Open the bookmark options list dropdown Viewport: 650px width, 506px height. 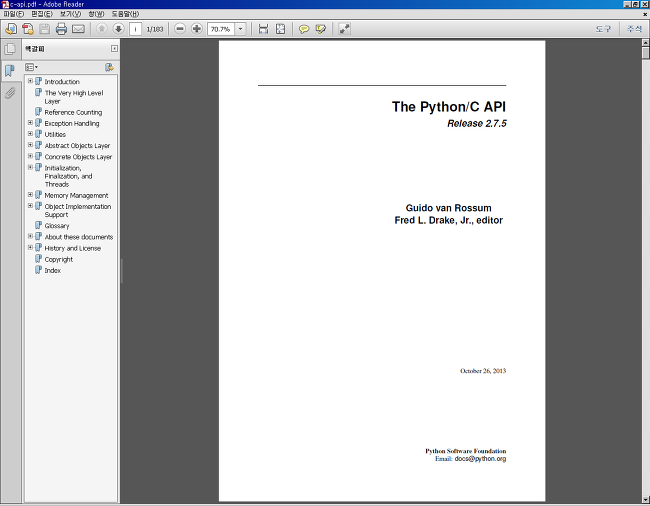coord(32,67)
